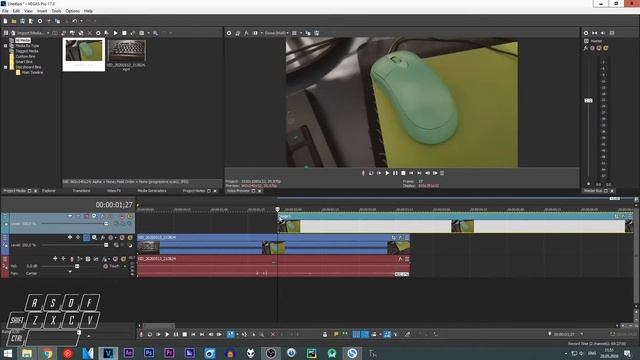Open project properties from main toolbar
The image size is (640, 360).
click(40, 21)
